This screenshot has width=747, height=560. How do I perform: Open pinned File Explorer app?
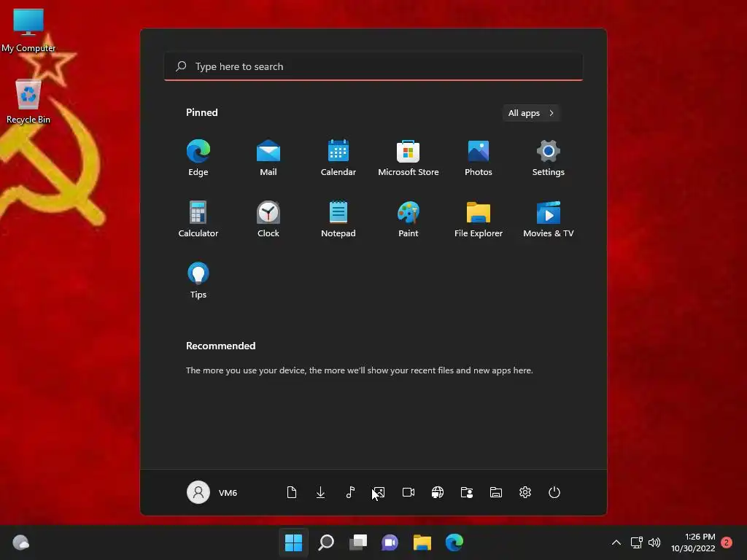pos(479,219)
